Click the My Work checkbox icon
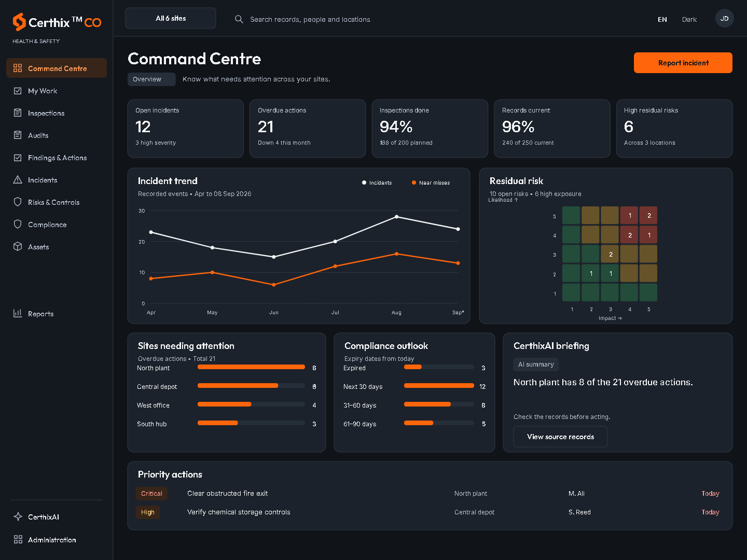The height and width of the screenshot is (560, 747). (18, 91)
